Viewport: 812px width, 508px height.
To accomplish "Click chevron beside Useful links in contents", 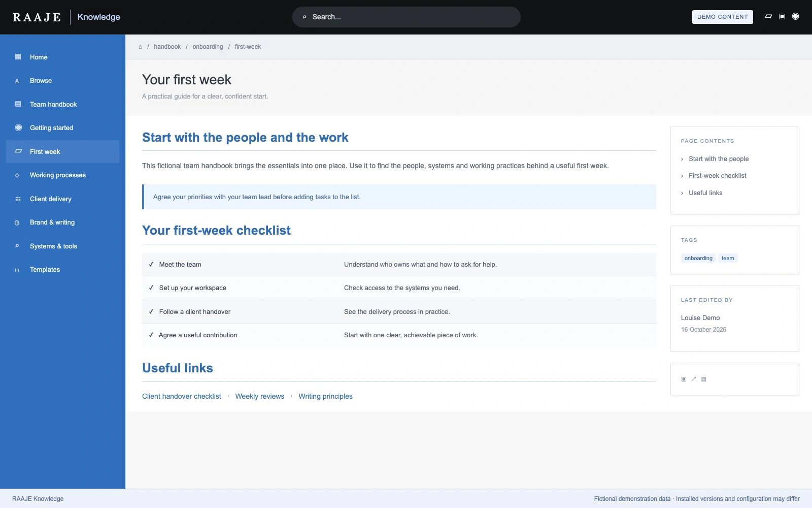I will tap(682, 193).
